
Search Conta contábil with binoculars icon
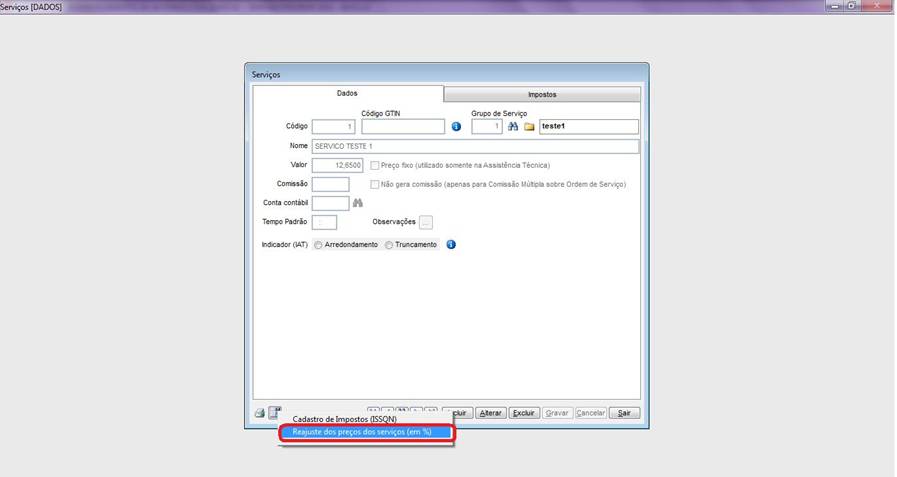pos(358,203)
